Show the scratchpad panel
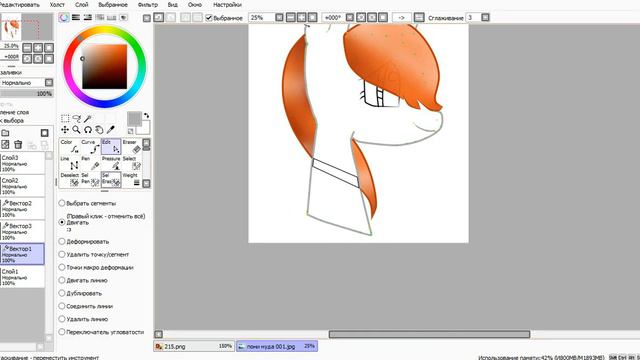 point(123,18)
